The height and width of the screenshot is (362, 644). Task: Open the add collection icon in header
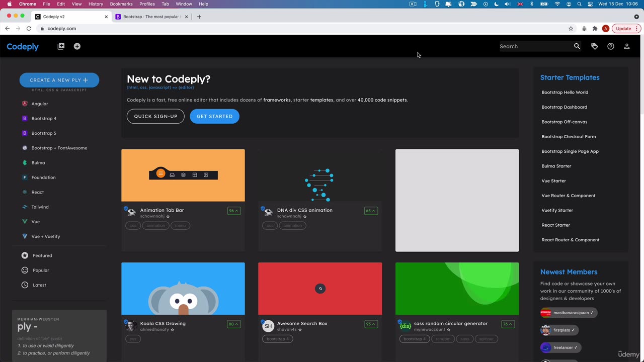61,46
